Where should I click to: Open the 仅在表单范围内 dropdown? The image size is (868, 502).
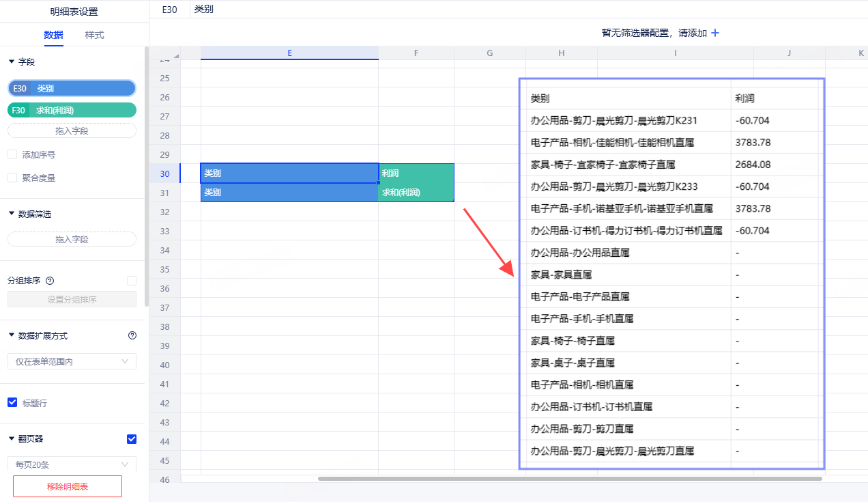click(x=72, y=361)
